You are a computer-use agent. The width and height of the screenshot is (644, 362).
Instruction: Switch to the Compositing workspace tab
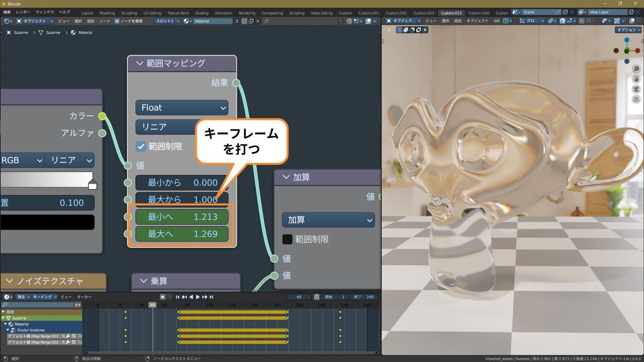coord(272,13)
